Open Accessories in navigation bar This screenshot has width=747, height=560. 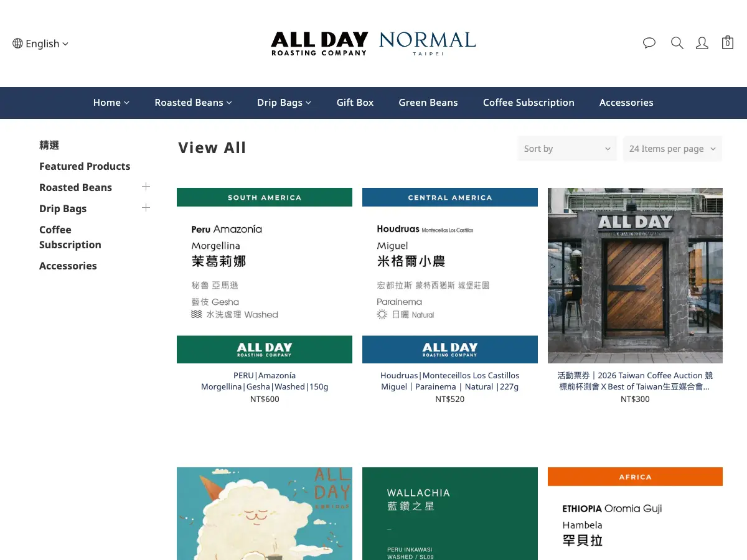coord(626,103)
